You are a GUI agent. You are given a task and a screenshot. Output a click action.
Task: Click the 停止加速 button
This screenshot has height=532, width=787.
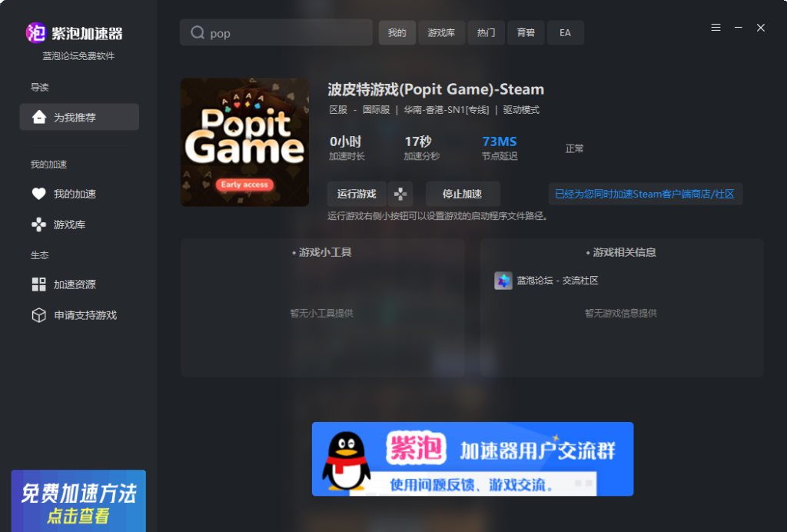click(x=463, y=194)
